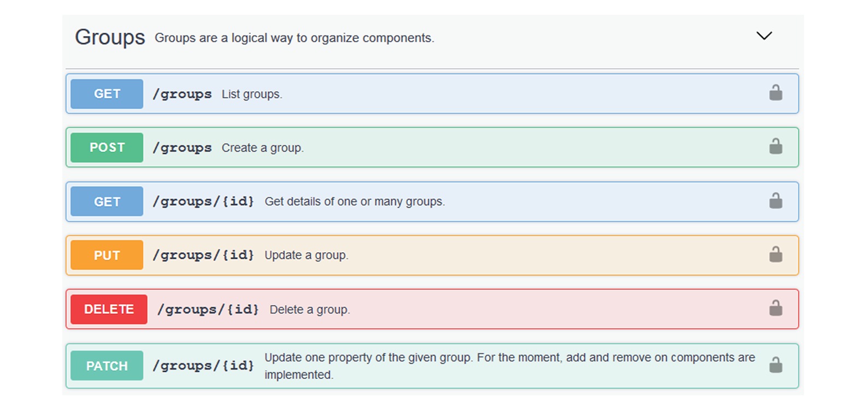The height and width of the screenshot is (410, 868).
Task: Click the /groups path in List groups row
Action: click(x=182, y=94)
